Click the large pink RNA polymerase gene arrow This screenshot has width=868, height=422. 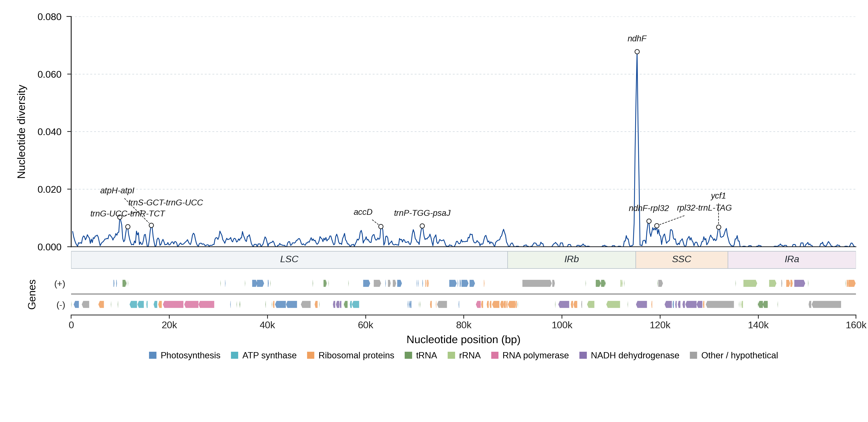173,305
